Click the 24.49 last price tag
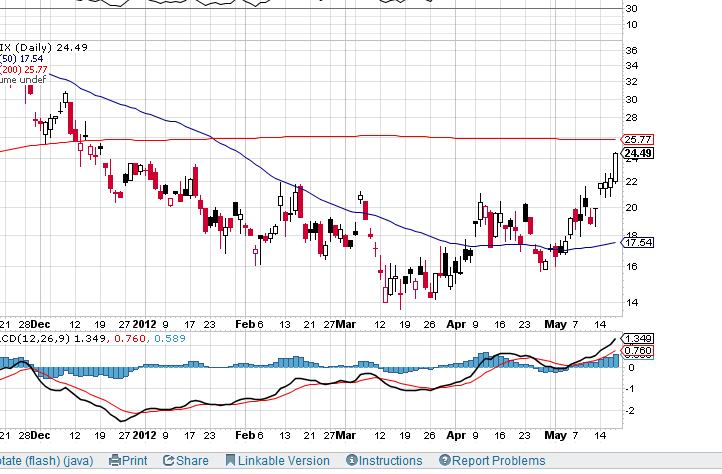Image resolution: width=722 pixels, height=474 pixels. 638,153
